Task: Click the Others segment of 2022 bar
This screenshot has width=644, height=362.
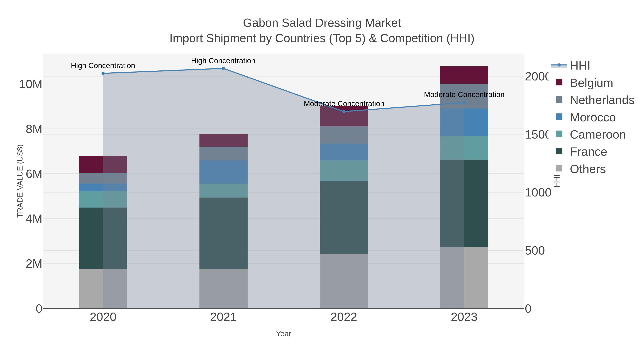Action: [x=344, y=281]
